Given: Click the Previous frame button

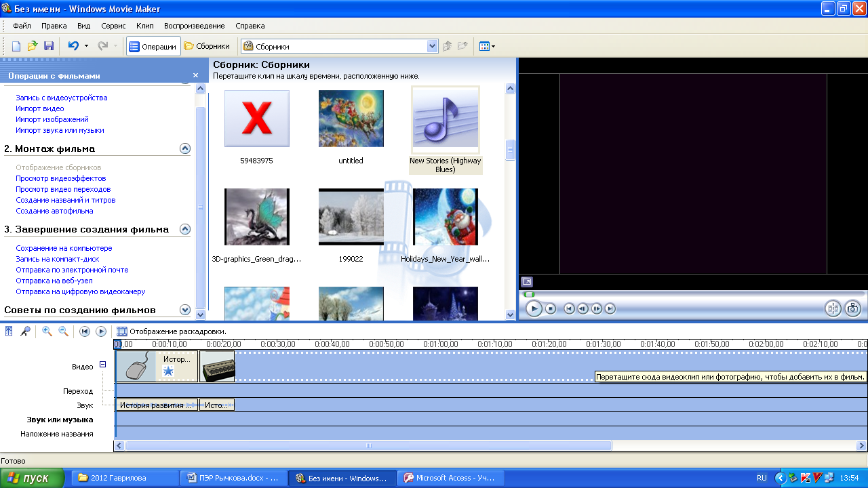Looking at the screenshot, I should [583, 308].
